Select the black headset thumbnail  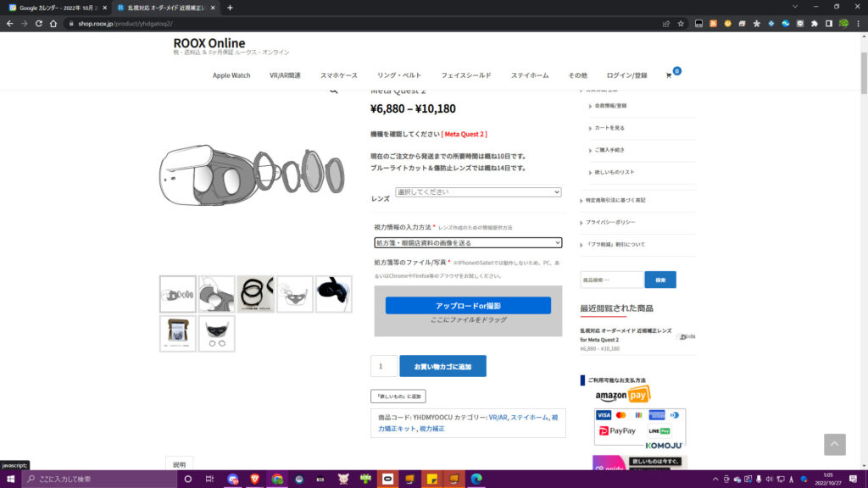[x=334, y=294]
